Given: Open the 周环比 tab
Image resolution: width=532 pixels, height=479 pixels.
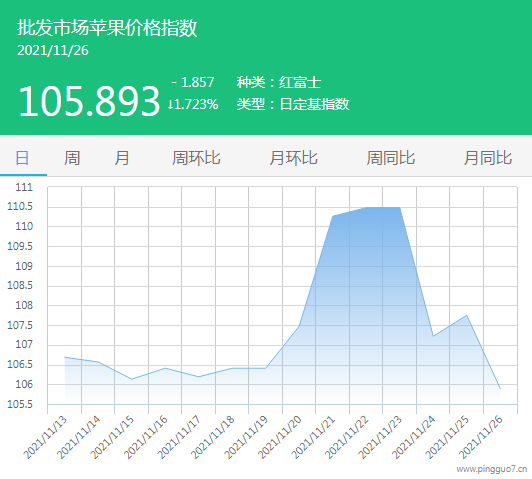Looking at the screenshot, I should [196, 158].
